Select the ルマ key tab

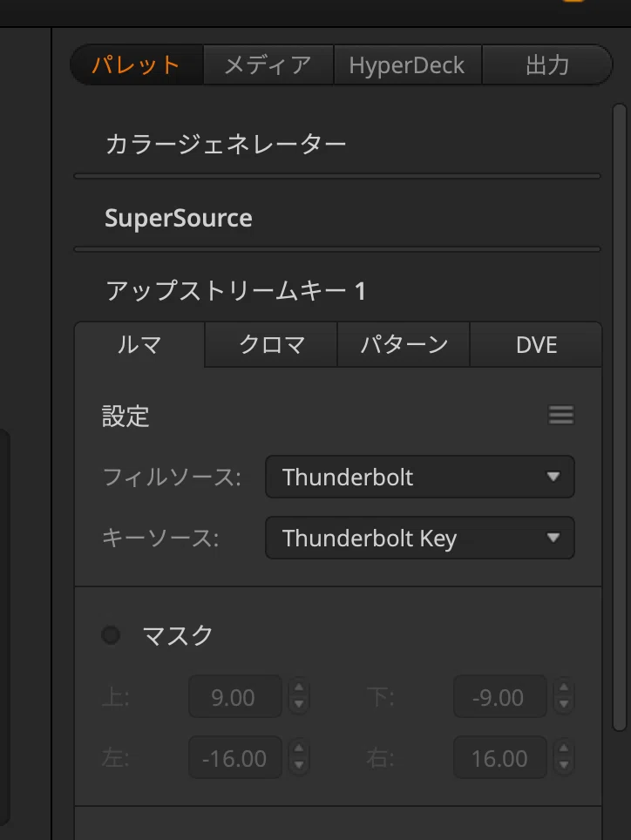pos(139,344)
